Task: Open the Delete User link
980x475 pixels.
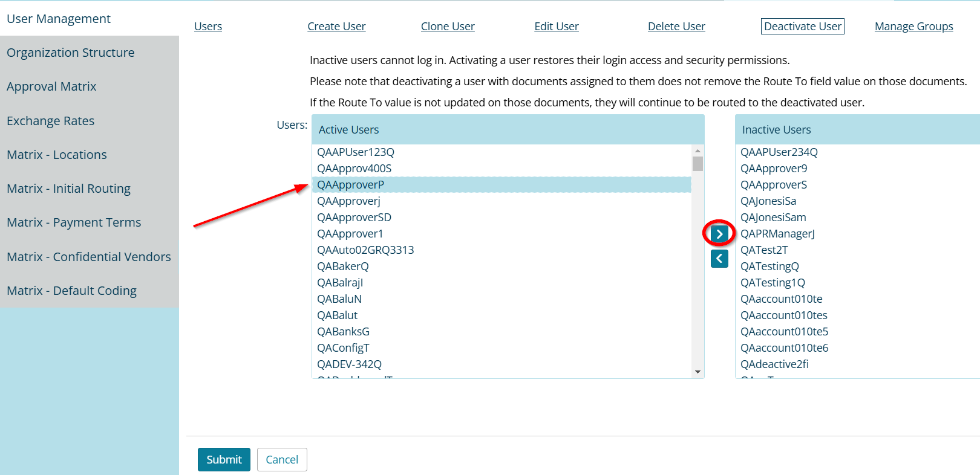Action: tap(676, 27)
